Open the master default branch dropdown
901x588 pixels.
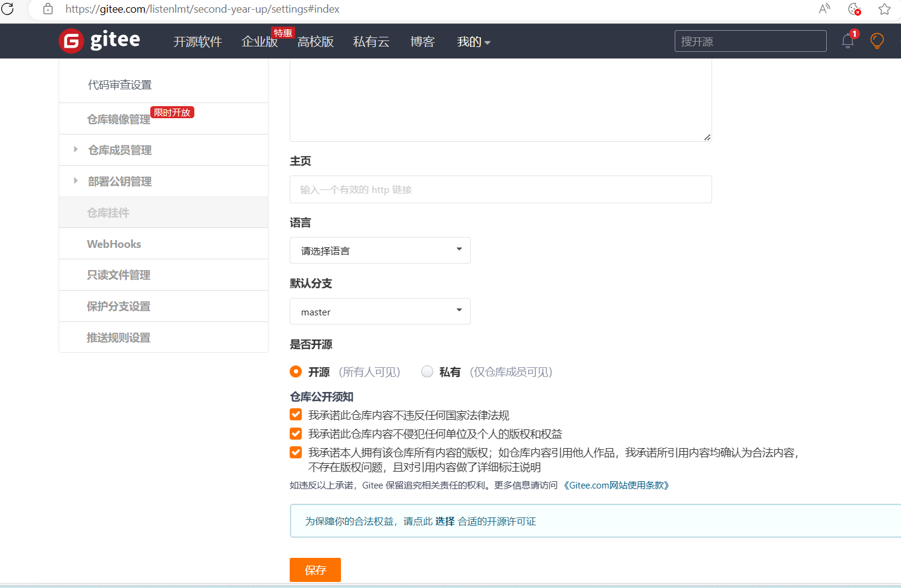click(380, 311)
